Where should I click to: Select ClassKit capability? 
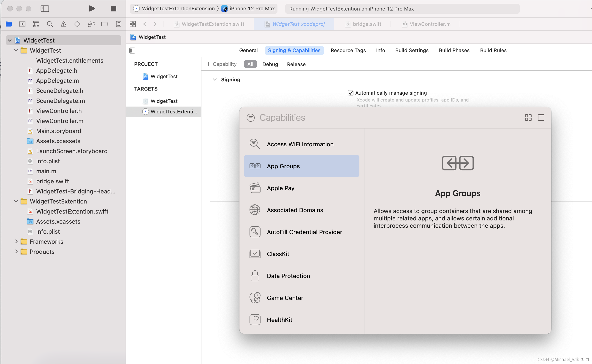(x=301, y=254)
